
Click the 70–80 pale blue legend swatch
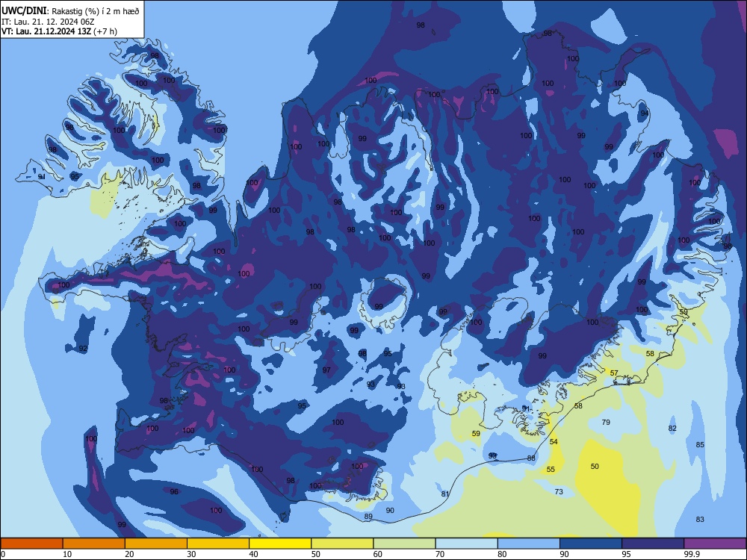pos(467,544)
